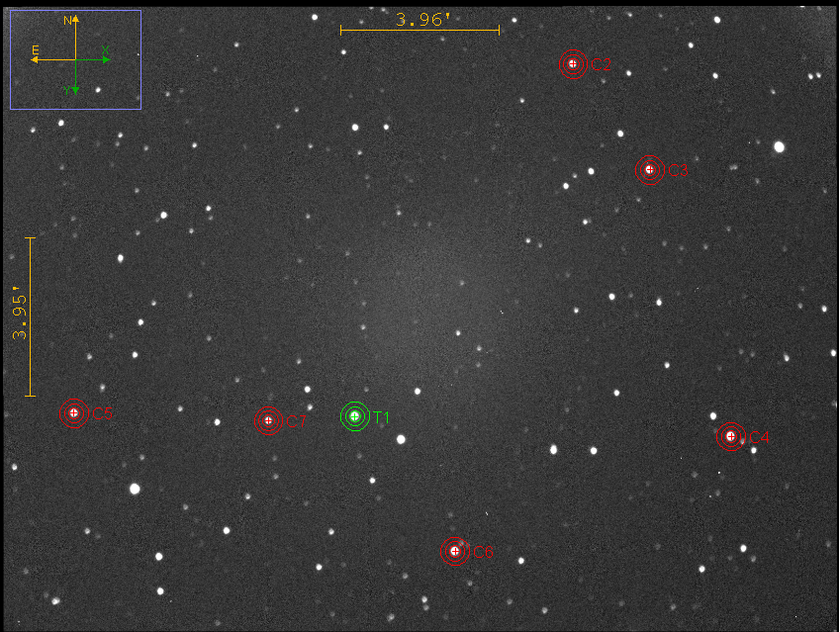This screenshot has width=840, height=632.
Task: Click the C5 label text
Action: 103,413
